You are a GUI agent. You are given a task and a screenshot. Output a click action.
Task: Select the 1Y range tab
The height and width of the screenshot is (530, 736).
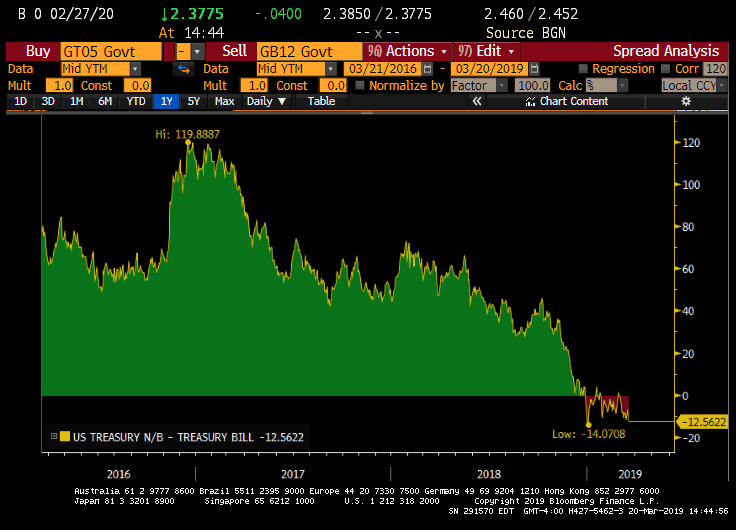pos(166,101)
